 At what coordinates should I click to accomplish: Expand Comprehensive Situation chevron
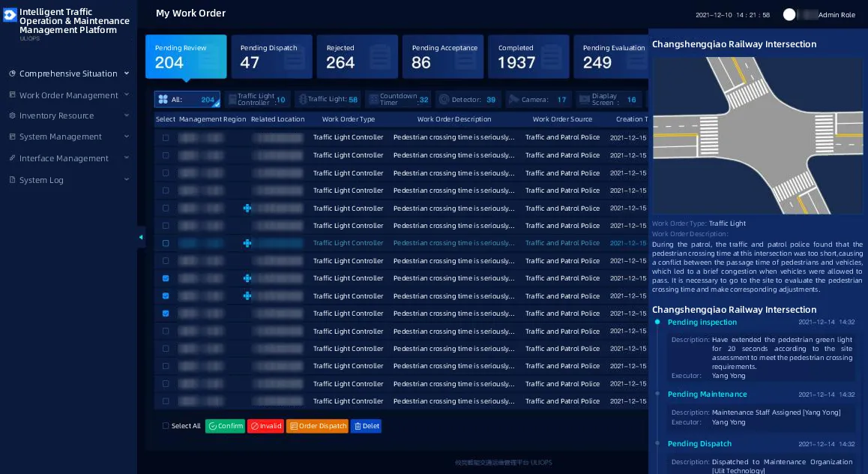click(127, 73)
